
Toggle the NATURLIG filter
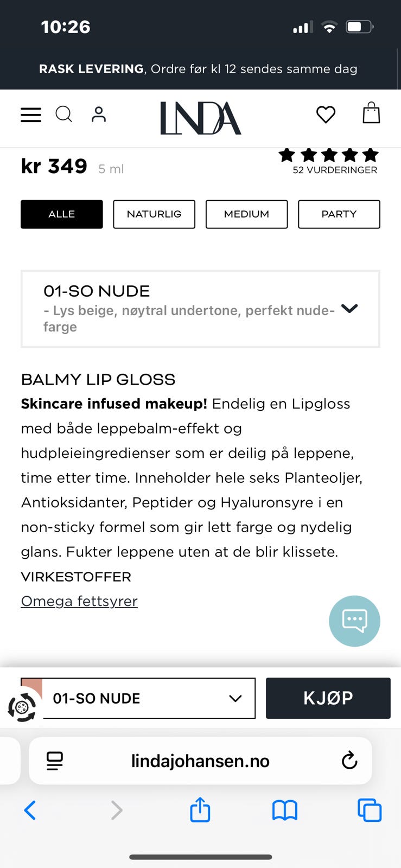pos(154,214)
